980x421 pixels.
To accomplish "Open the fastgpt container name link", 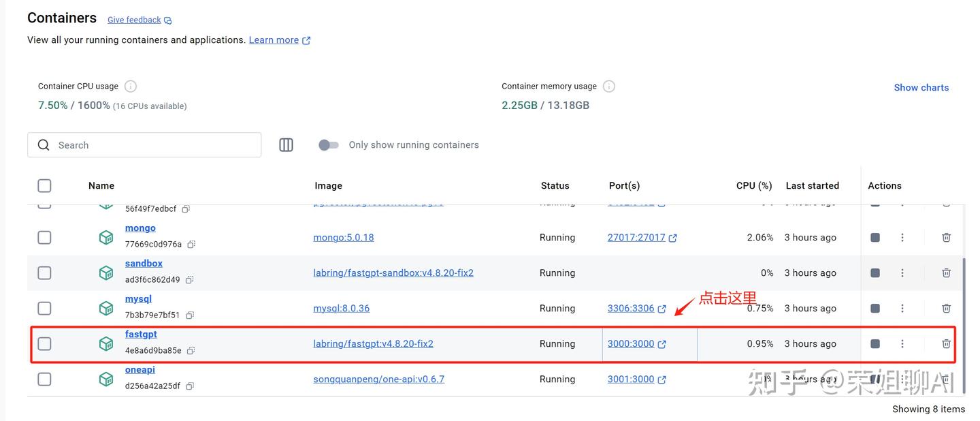I will point(141,334).
